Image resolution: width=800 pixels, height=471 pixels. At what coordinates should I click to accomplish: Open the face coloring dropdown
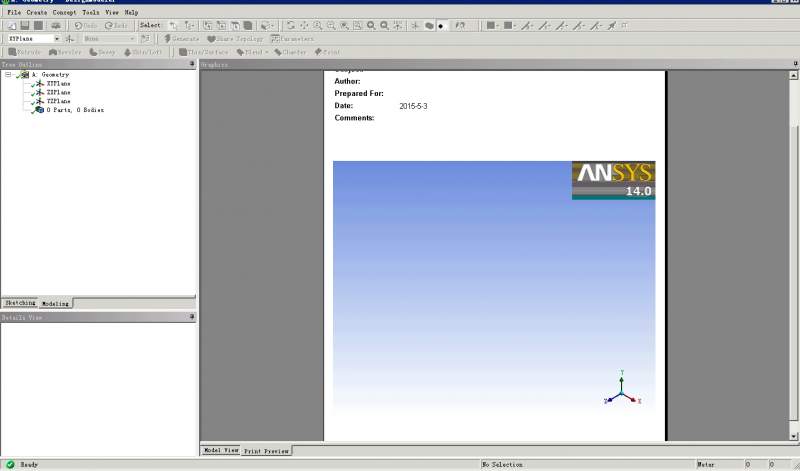point(492,26)
